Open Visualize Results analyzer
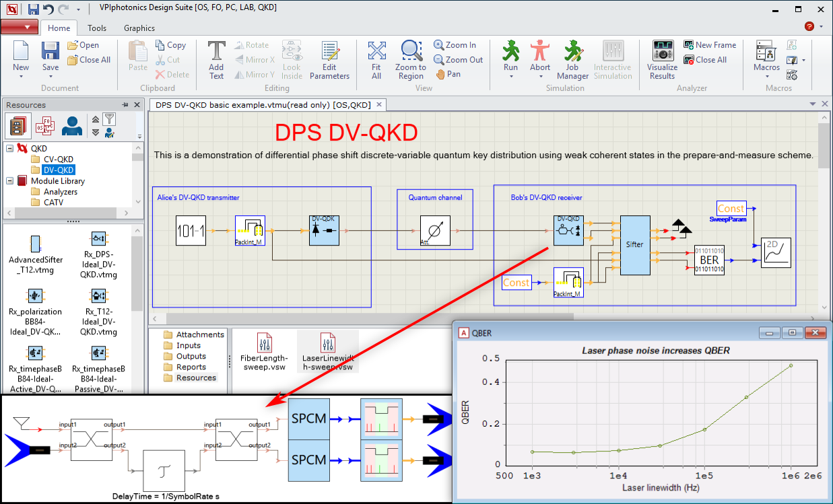 pos(663,60)
